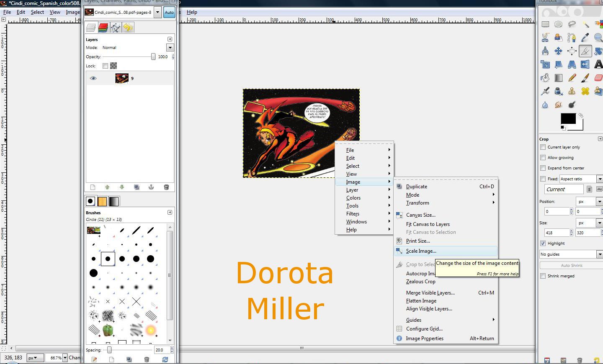Uncheck the Highlight option in Crop options
The height and width of the screenshot is (364, 603).
(543, 243)
